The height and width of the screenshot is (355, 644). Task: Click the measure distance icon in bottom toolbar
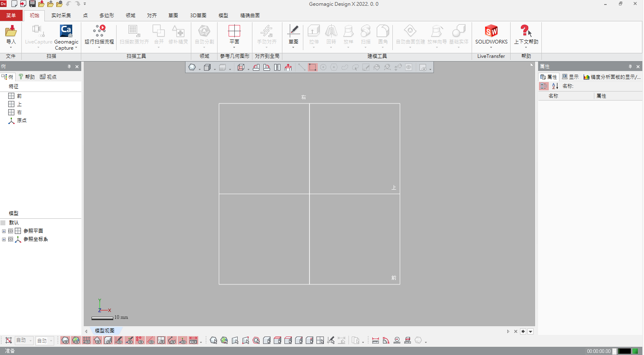click(376, 340)
